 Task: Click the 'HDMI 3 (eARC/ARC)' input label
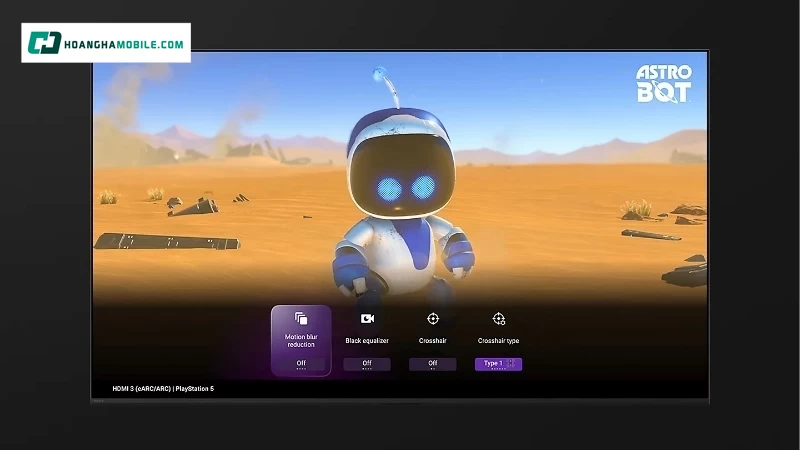[140, 388]
